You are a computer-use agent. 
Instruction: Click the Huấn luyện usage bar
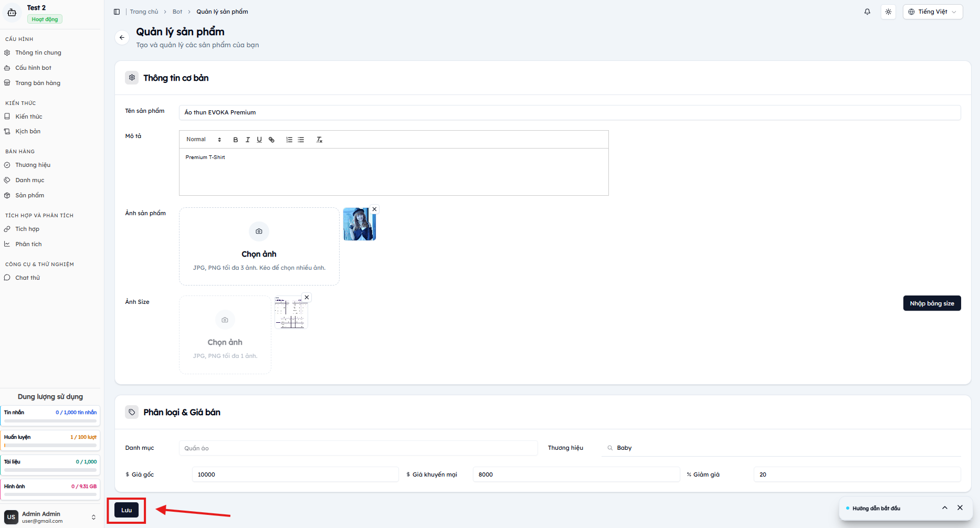[50, 446]
